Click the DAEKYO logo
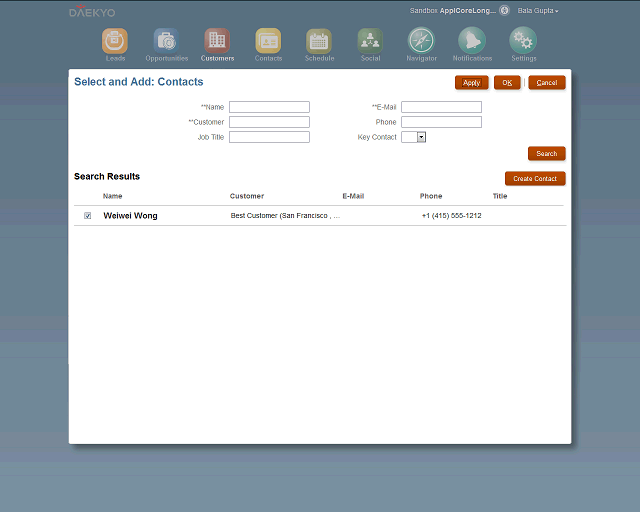Viewport: 640px width, 512px height. click(x=92, y=11)
